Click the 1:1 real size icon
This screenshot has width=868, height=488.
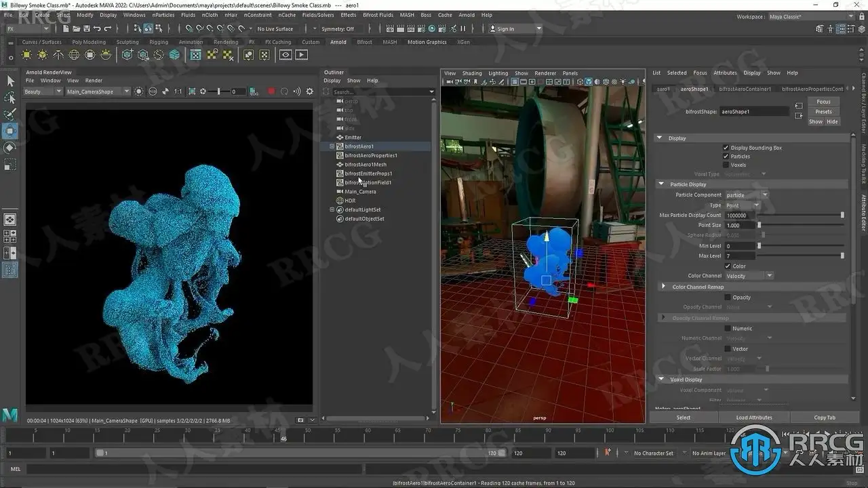tap(178, 91)
